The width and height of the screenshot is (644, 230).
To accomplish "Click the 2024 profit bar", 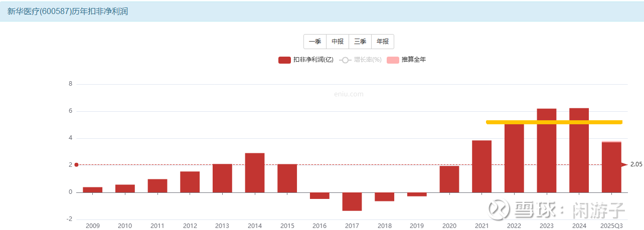I will [x=579, y=150].
